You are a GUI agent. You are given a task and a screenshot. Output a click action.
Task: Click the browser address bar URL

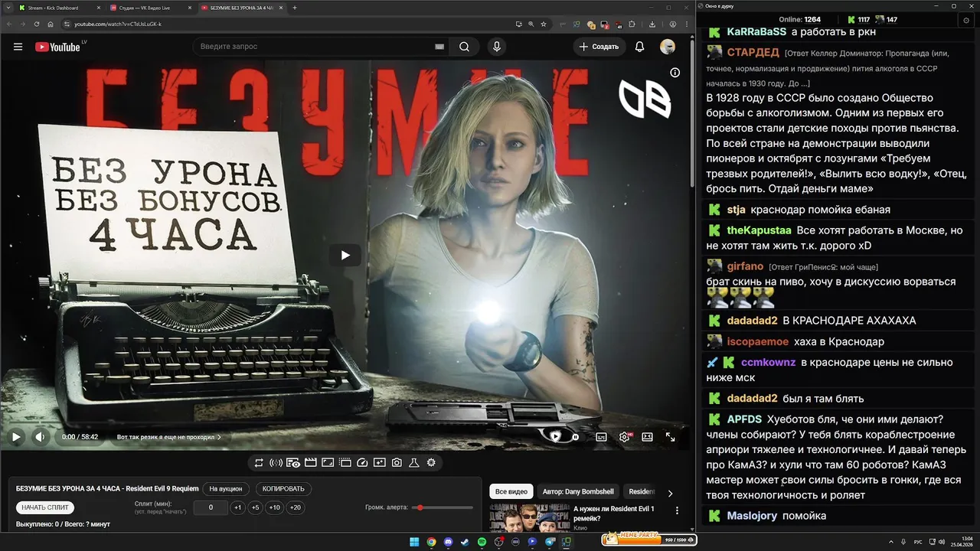click(x=118, y=24)
